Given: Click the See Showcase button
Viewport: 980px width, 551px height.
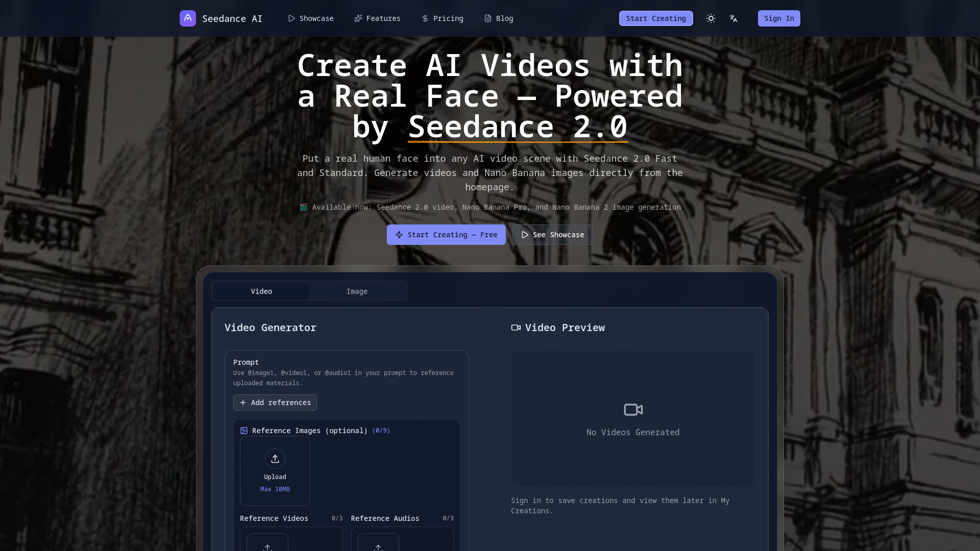Looking at the screenshot, I should [x=552, y=235].
